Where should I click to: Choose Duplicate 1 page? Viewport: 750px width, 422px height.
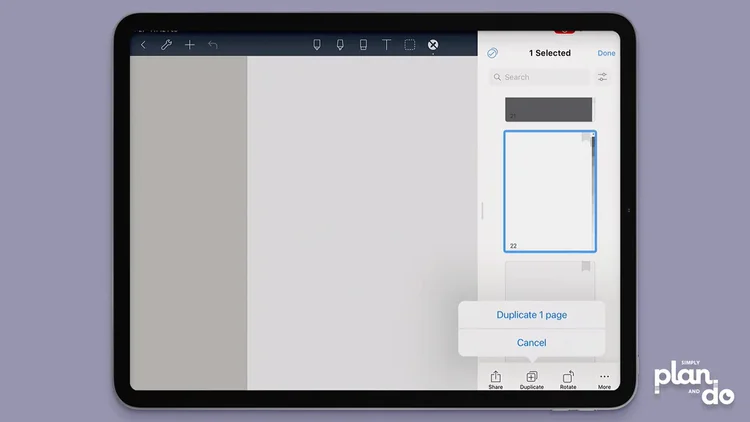point(531,315)
